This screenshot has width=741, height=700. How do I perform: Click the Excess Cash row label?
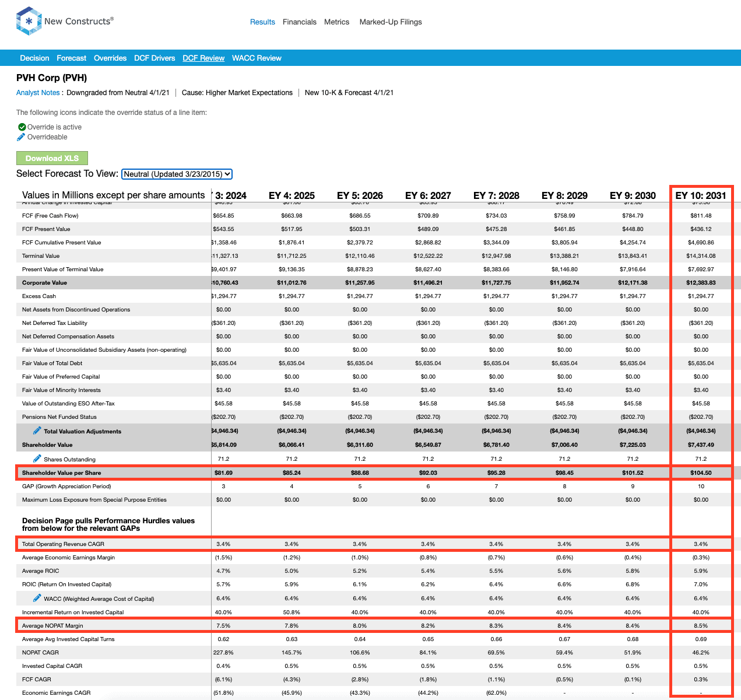(x=39, y=296)
